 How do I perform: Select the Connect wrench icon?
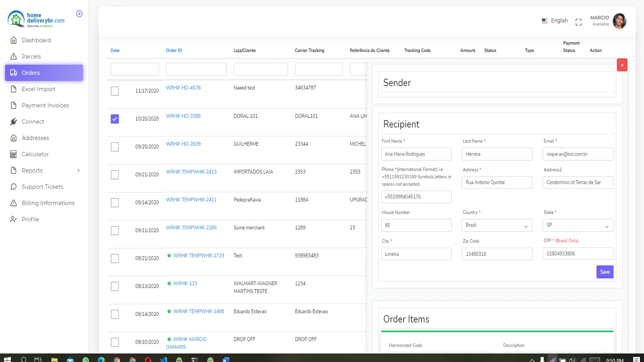(13, 121)
